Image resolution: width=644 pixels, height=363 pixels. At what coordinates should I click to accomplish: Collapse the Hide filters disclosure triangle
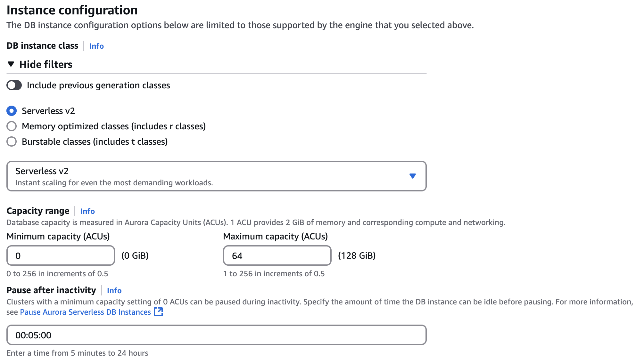click(11, 64)
